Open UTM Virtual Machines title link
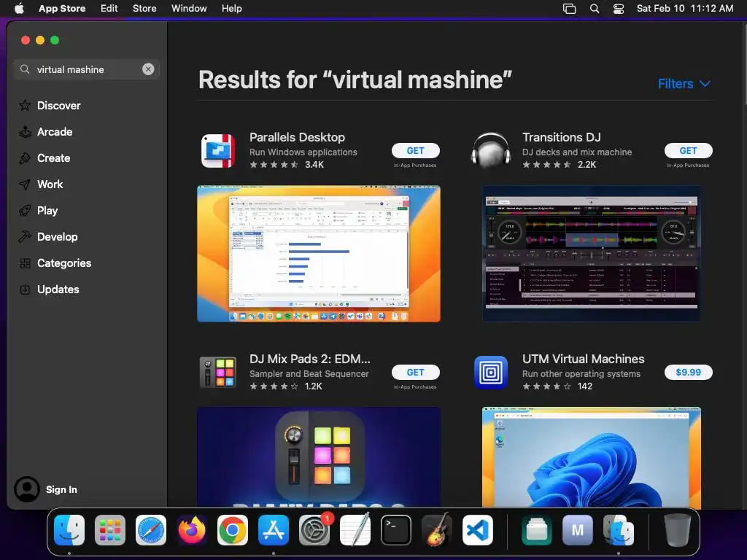 pos(583,359)
